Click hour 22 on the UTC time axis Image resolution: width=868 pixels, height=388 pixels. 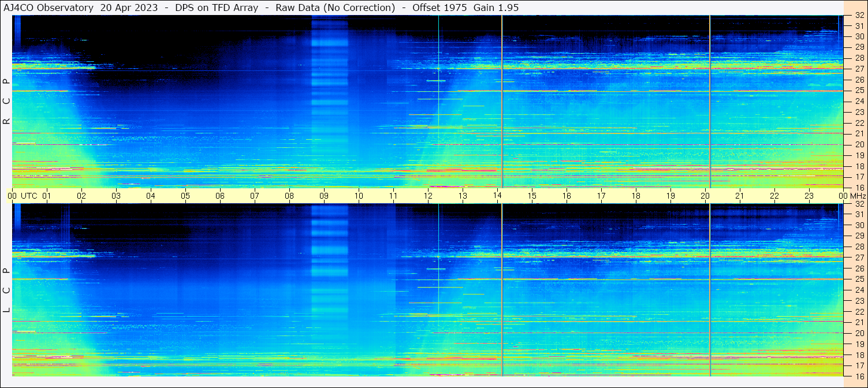774,196
